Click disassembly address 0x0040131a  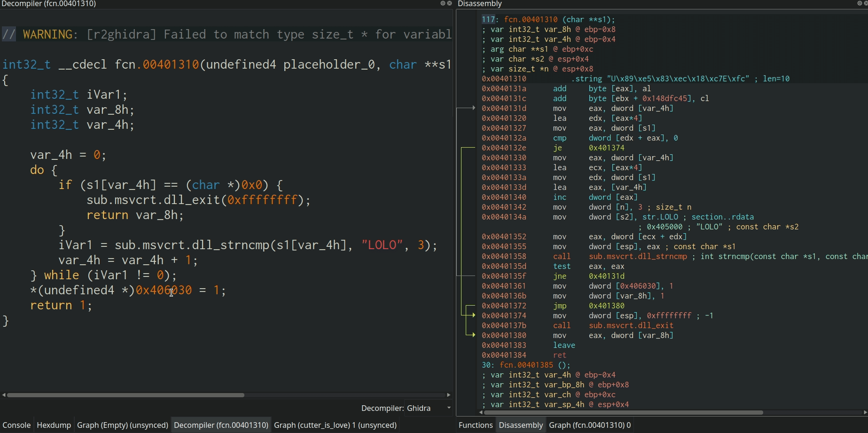tap(504, 88)
